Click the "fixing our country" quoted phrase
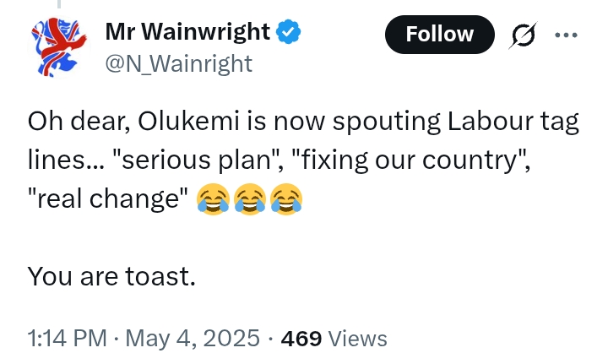Image resolution: width=608 pixels, height=364 pixels. tap(409, 160)
